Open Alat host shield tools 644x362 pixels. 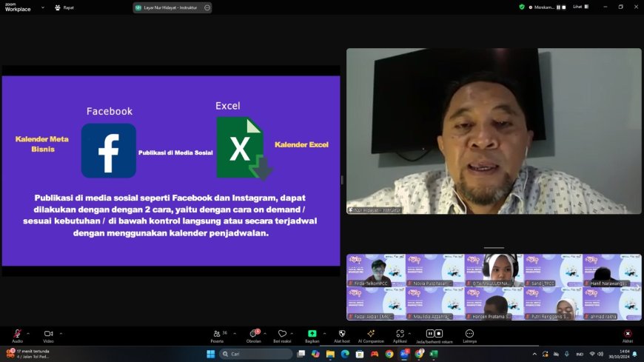point(342,335)
